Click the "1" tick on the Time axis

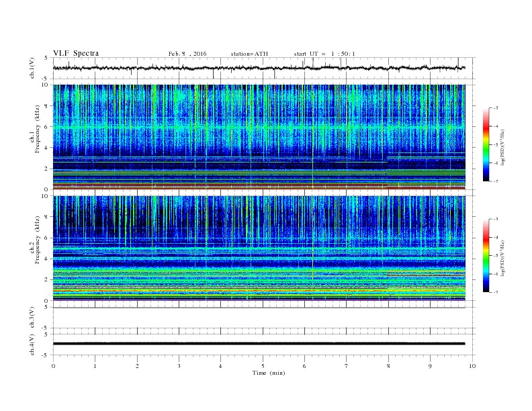point(95,366)
